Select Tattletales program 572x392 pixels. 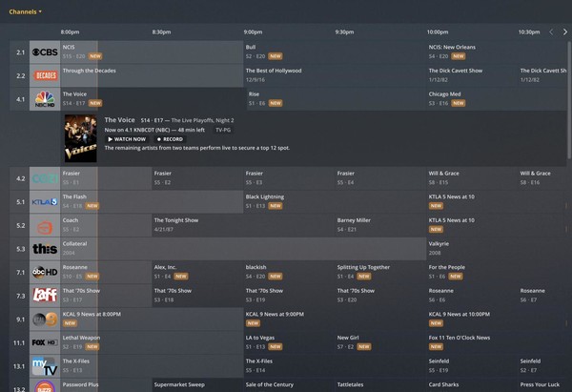[x=380, y=385]
